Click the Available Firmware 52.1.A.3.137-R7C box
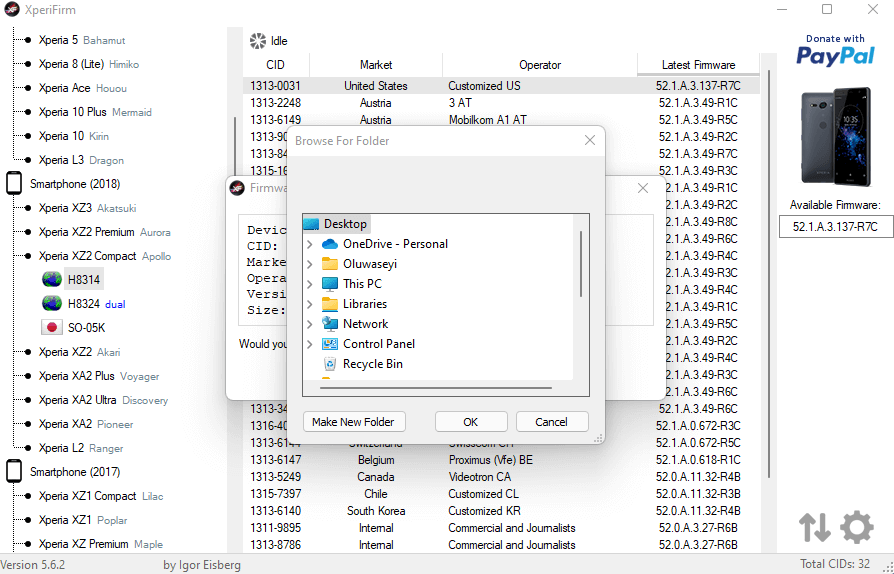This screenshot has height=574, width=894. point(835,226)
